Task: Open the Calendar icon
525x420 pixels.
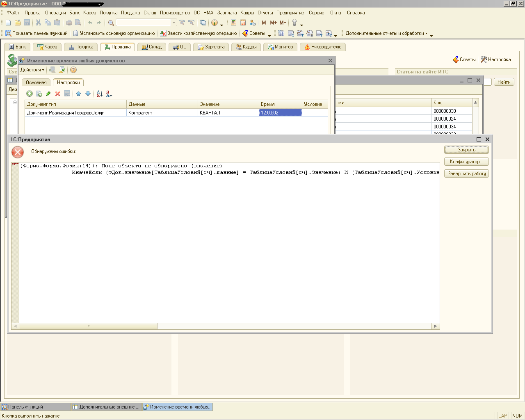Action: (x=243, y=23)
